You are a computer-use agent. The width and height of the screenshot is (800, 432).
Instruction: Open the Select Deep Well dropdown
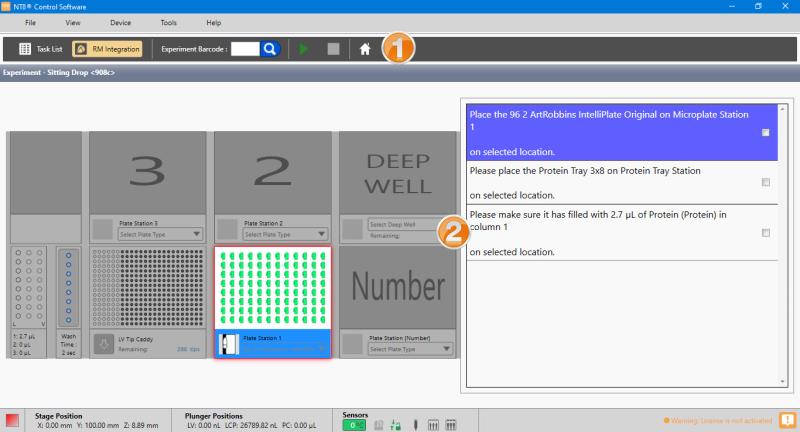(396, 224)
